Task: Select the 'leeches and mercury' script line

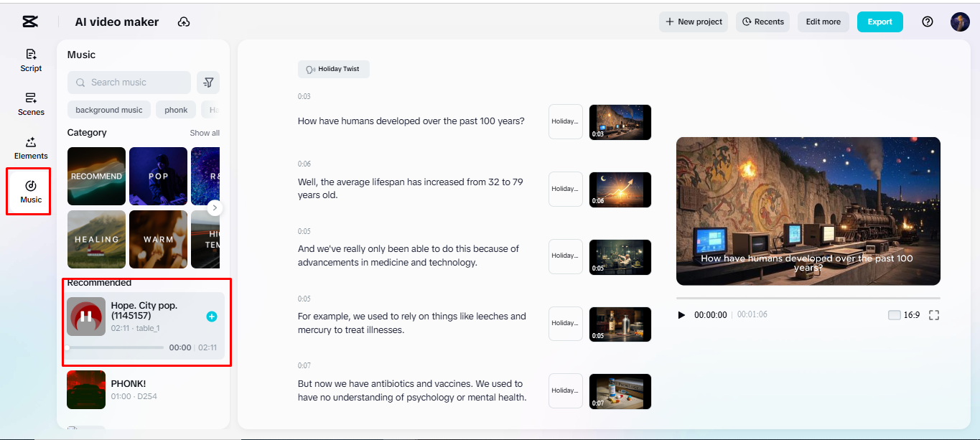Action: pyautogui.click(x=412, y=323)
